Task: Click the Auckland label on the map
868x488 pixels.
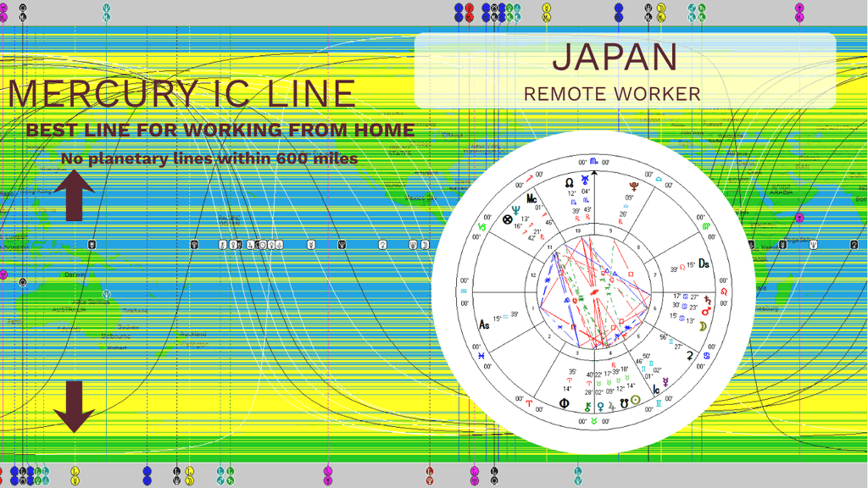Action: tap(192, 334)
